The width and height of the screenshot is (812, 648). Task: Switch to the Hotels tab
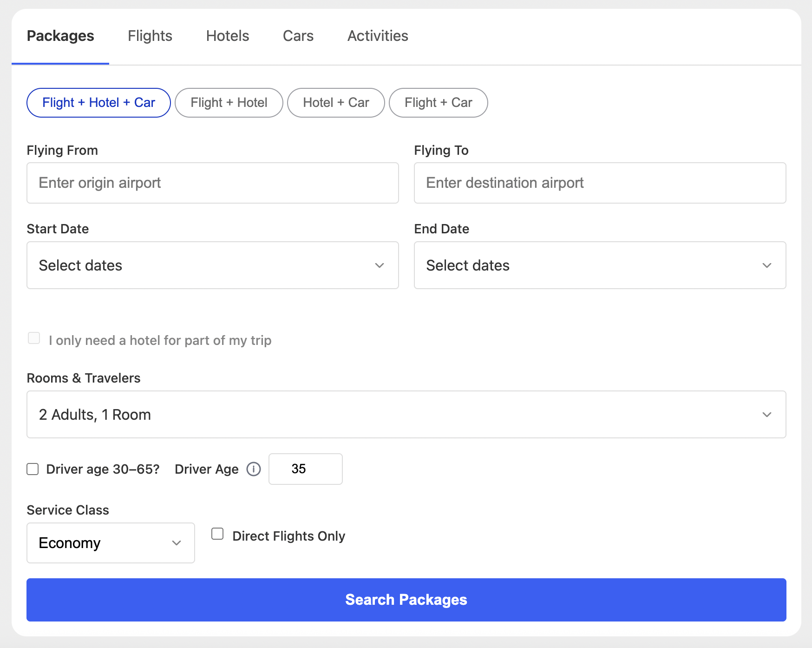[x=228, y=36]
